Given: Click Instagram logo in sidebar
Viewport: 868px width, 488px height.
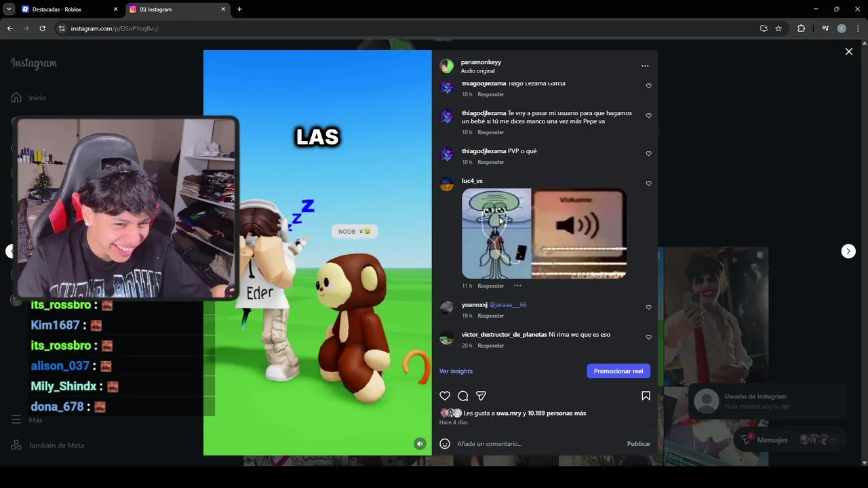Looking at the screenshot, I should [34, 64].
